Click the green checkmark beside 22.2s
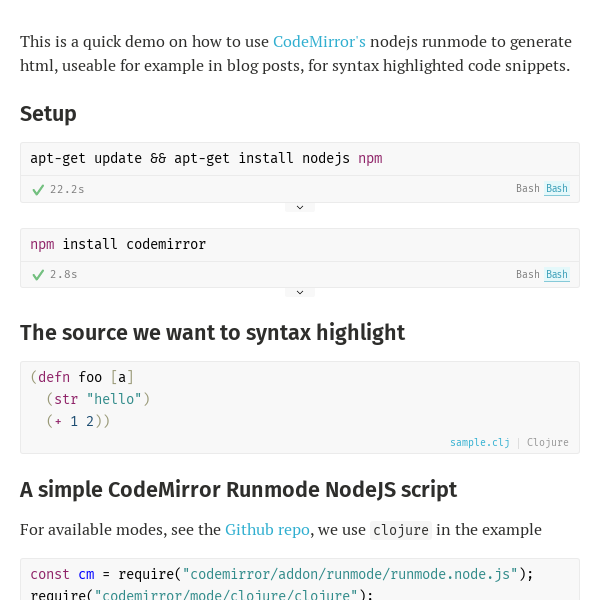Screen dimensions: 600x600 click(x=38, y=189)
